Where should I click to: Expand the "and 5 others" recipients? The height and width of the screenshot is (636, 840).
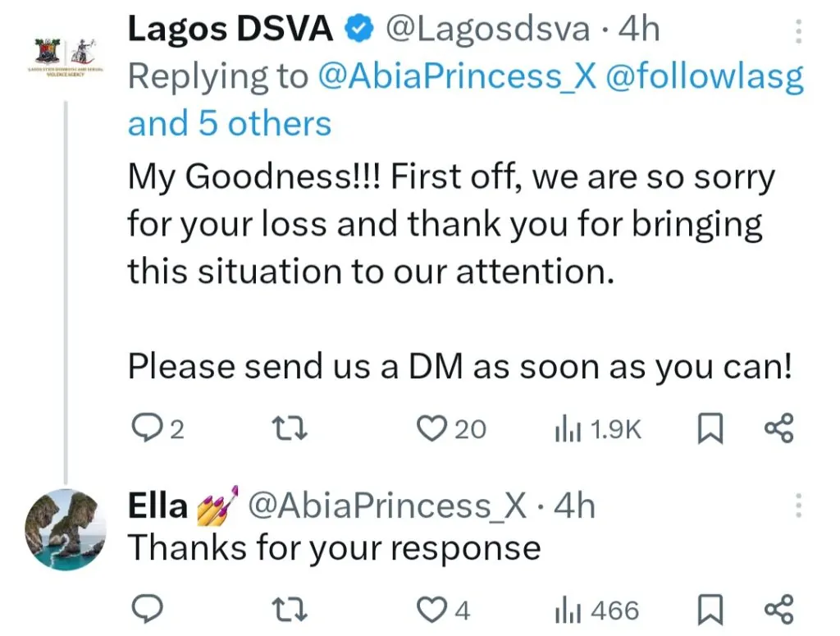coord(229,124)
